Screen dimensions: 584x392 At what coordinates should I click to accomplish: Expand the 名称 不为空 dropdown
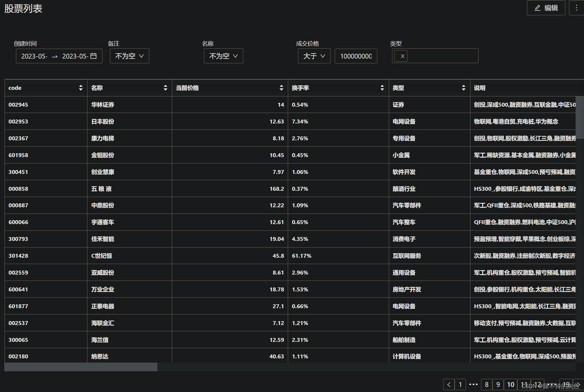pos(224,56)
